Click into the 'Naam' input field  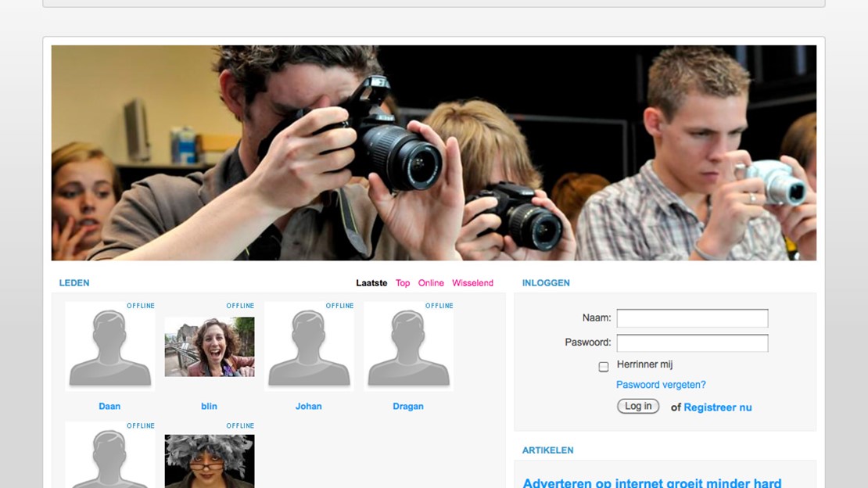pos(692,318)
